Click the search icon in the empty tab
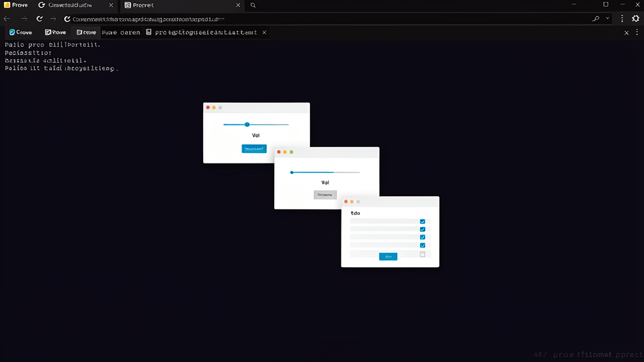This screenshot has height=362, width=644. (252, 5)
